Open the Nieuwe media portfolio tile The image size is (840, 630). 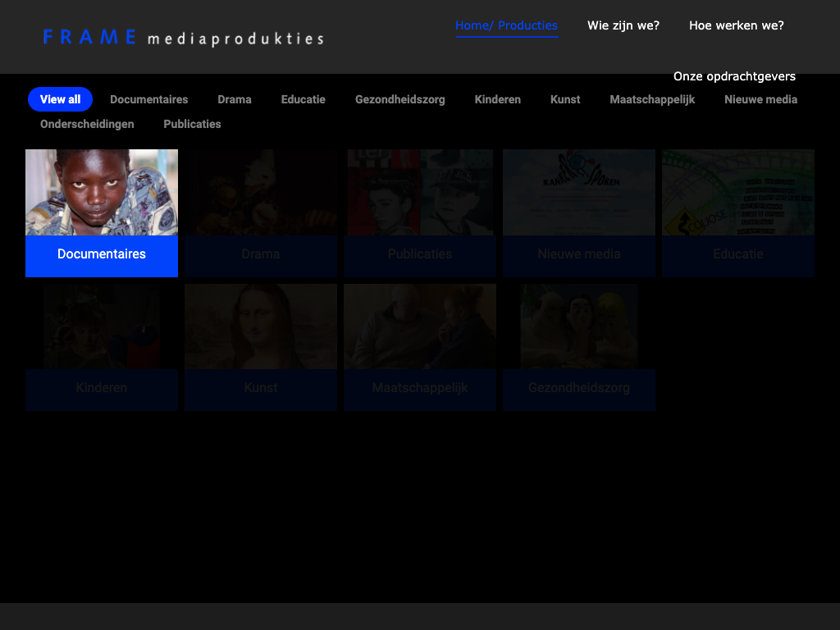tap(579, 212)
